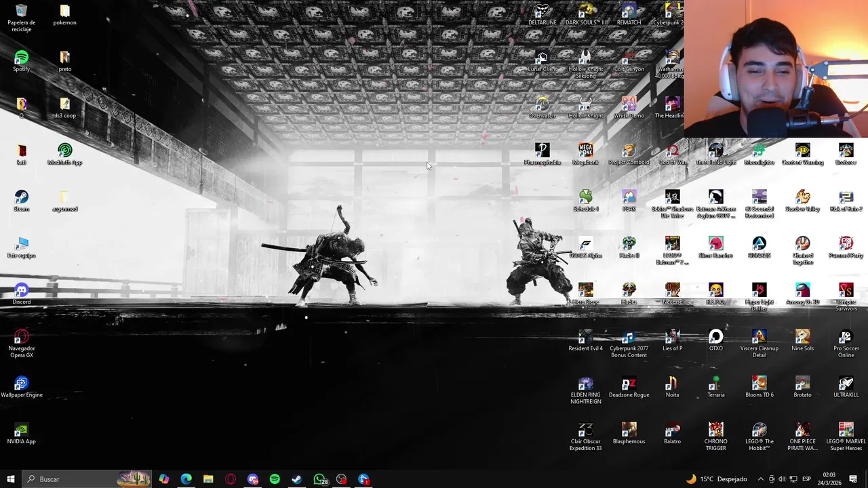868x488 pixels.
Task: Select the R.E.P.O. game shortcut
Action: pyautogui.click(x=715, y=293)
